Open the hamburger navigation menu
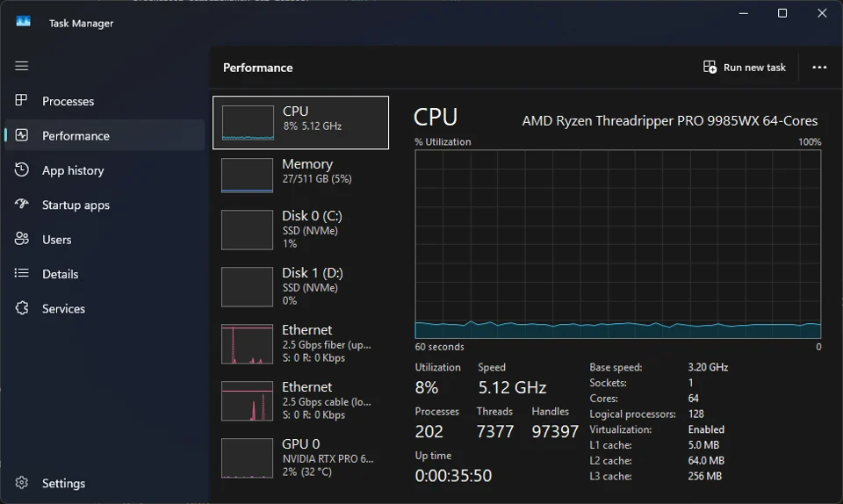 click(x=21, y=66)
